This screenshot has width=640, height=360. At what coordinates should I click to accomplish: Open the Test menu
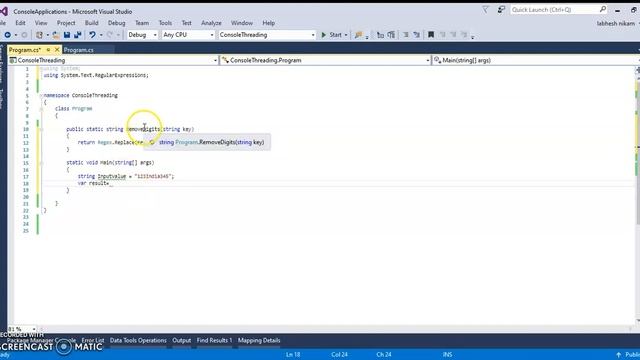(186, 23)
